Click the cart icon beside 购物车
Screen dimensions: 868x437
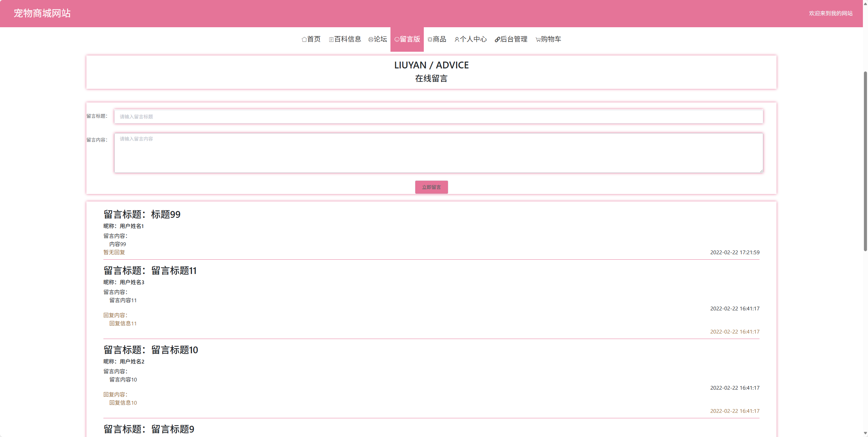click(538, 39)
